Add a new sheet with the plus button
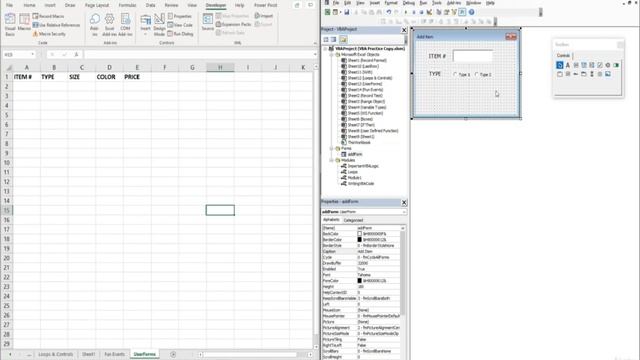This screenshot has height=360, width=640. (173, 354)
